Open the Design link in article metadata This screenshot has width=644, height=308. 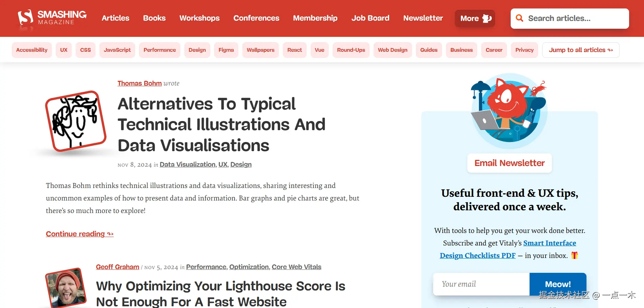click(241, 164)
